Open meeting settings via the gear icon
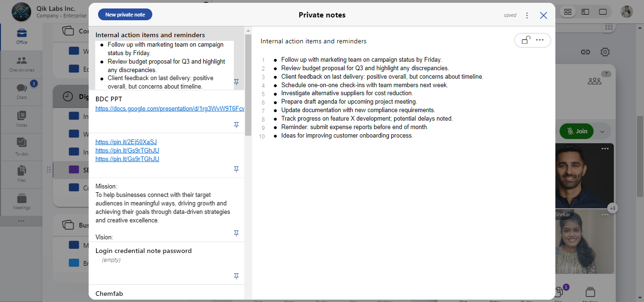 click(x=605, y=52)
